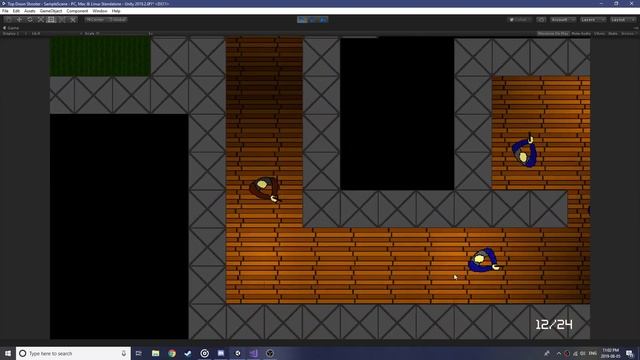Open the Windows Start menu
The width and height of the screenshot is (640, 360).
[8, 353]
